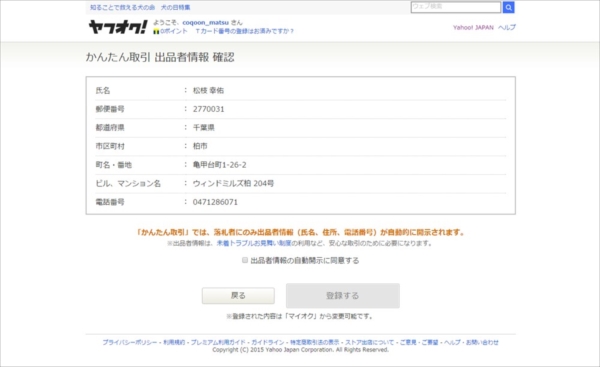The height and width of the screenshot is (367, 600).
Task: Click the ビル、マンション名 row label
Action: point(128,183)
